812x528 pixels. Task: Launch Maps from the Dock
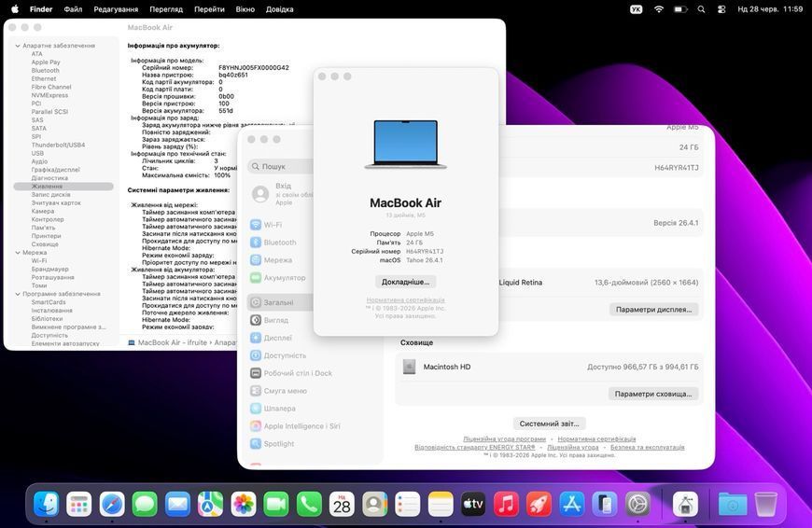(210, 504)
